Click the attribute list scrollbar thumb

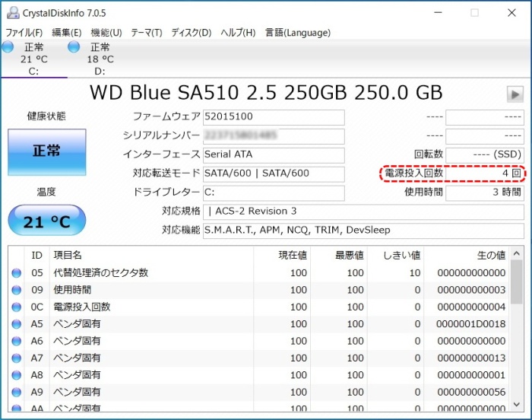click(x=516, y=282)
